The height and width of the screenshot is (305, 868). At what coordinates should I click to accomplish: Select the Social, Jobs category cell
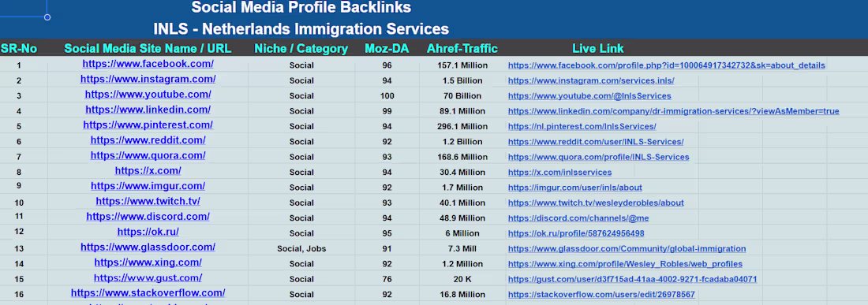pyautogui.click(x=301, y=248)
